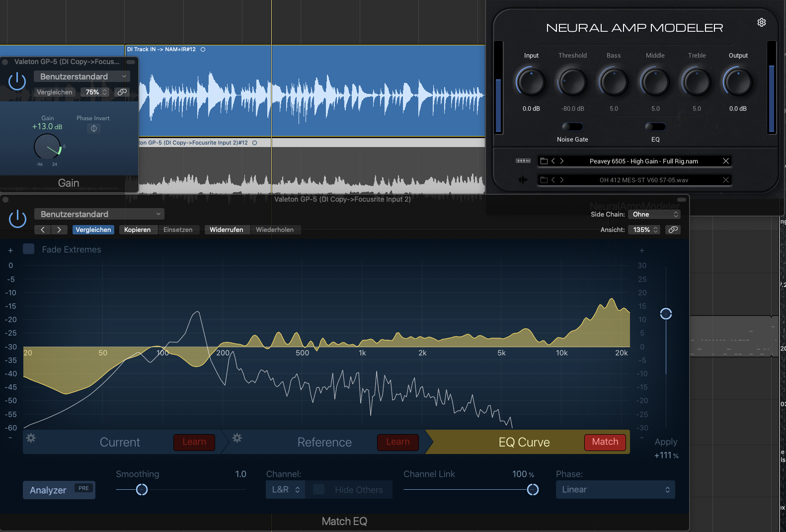The image size is (786, 532).
Task: Open the Side Chain dropdown
Action: point(655,214)
